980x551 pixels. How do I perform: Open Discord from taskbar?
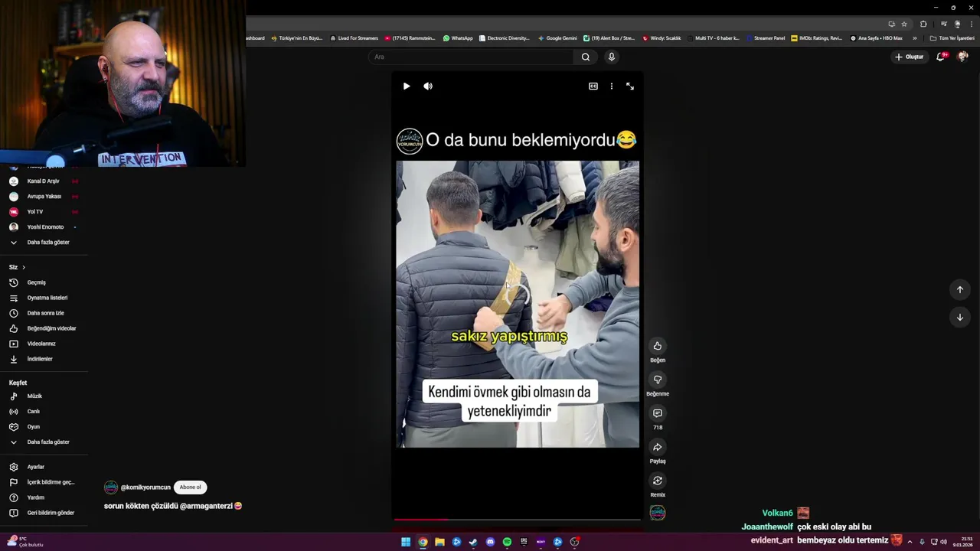(490, 542)
